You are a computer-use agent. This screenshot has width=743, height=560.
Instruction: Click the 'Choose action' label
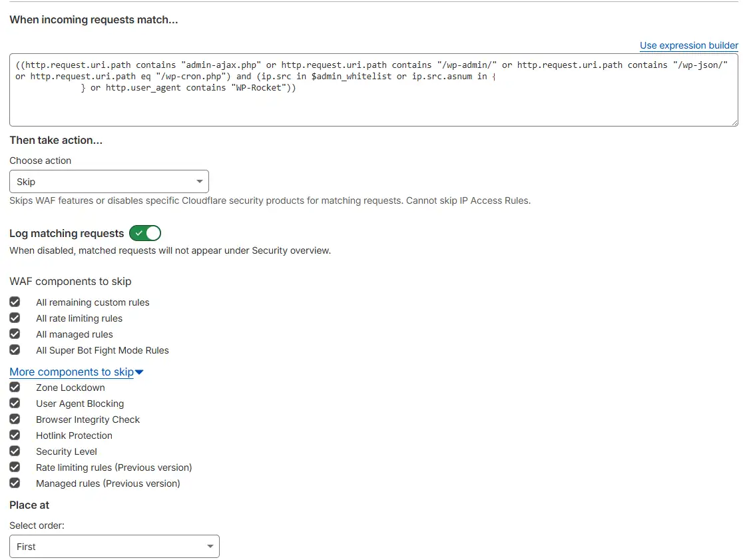coord(40,160)
